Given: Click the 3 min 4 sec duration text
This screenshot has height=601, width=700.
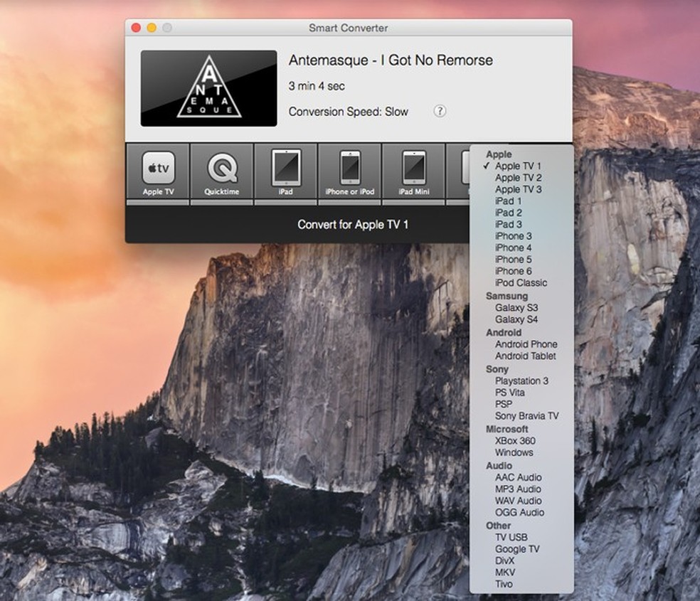Looking at the screenshot, I should [x=317, y=85].
